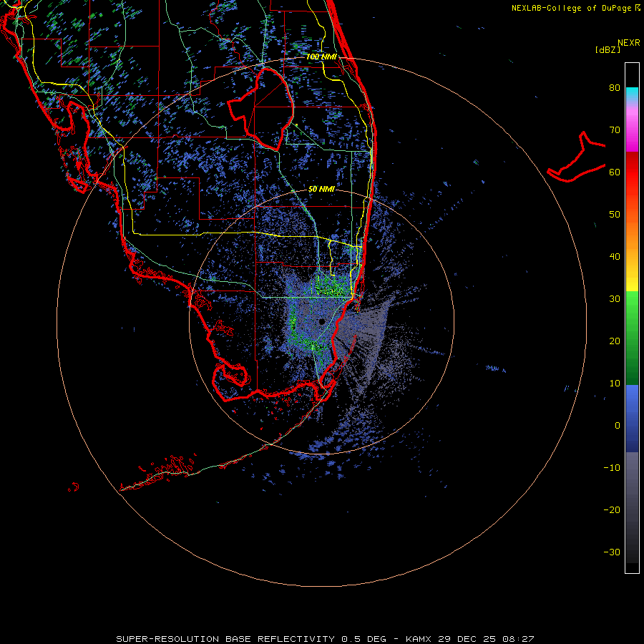Select the 80 value on the dBZ scale
Viewport: 644px width, 644px height.
point(615,87)
